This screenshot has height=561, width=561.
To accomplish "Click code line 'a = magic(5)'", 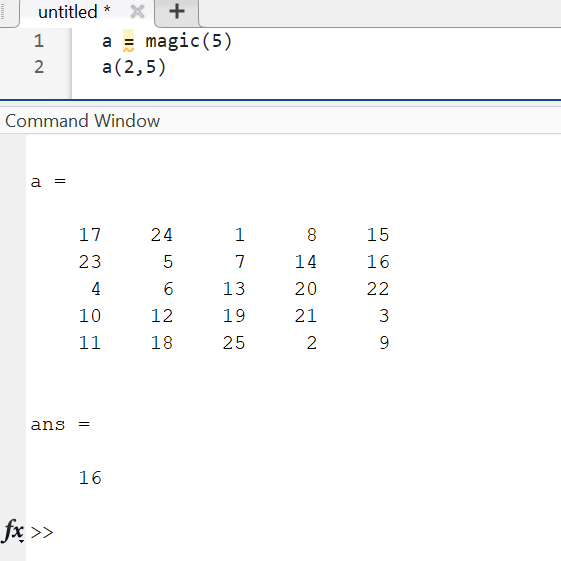I will pos(167,41).
